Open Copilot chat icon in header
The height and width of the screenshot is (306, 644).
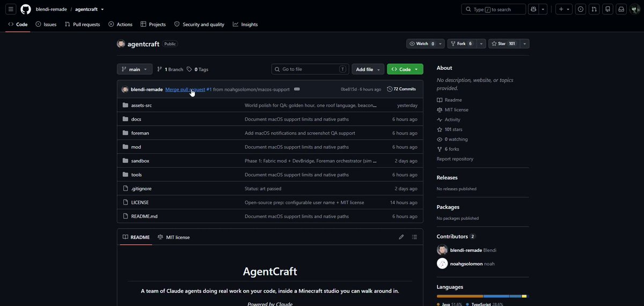click(533, 9)
